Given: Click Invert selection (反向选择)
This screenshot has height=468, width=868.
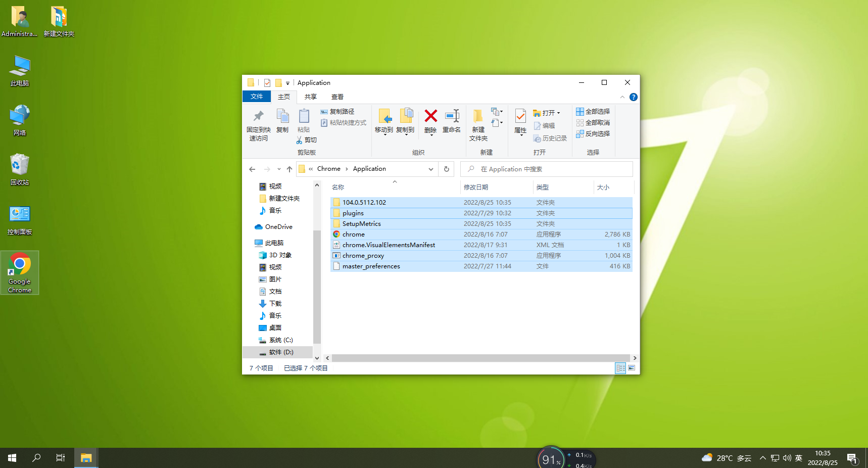Looking at the screenshot, I should 593,134.
